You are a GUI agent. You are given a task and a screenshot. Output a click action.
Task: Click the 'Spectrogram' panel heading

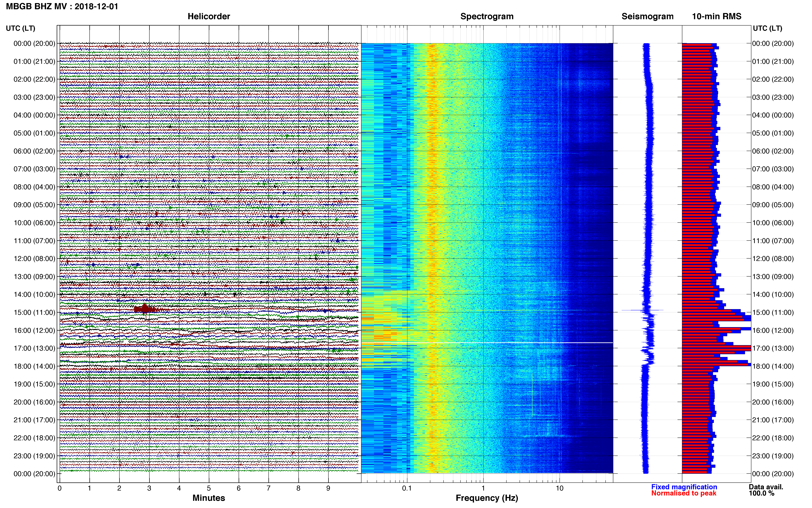pos(487,16)
